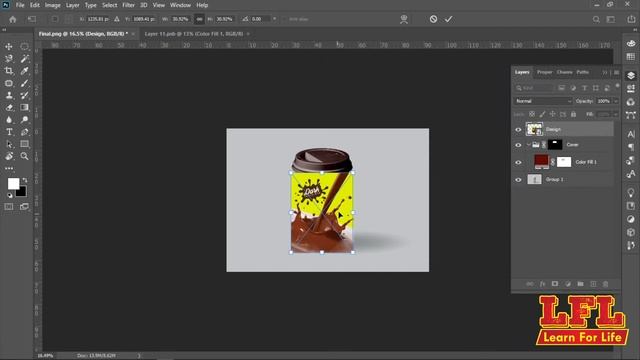Viewport: 640px width, 360px height.
Task: Open the Layer menu
Action: coord(73,5)
